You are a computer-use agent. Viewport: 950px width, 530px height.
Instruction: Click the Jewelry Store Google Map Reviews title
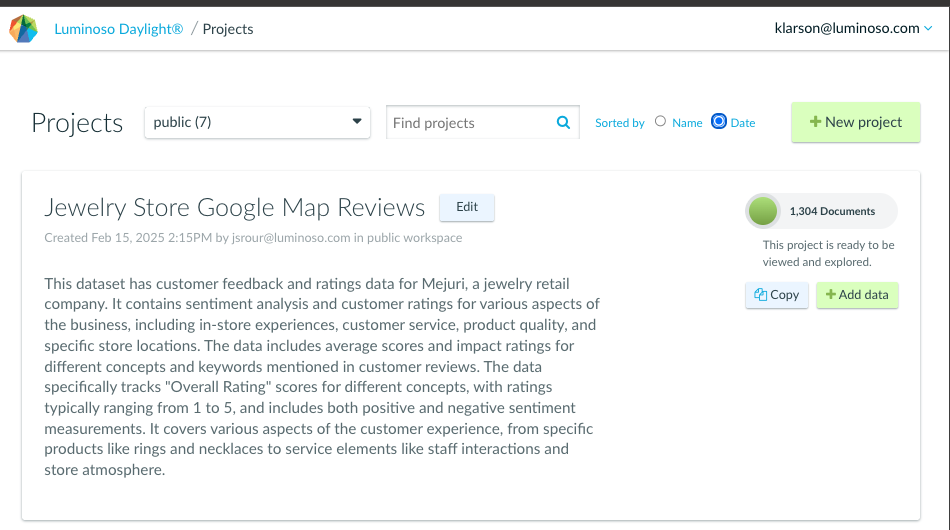(234, 207)
